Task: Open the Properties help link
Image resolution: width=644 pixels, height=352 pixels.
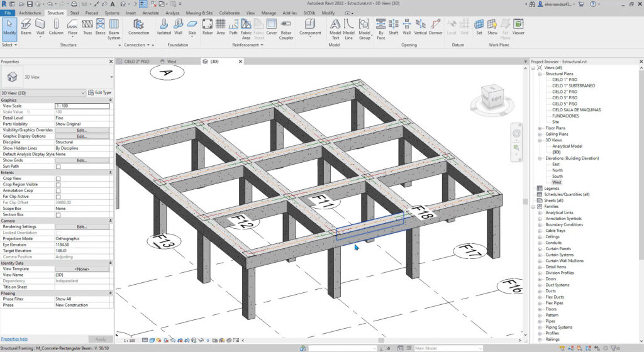Action: [x=14, y=339]
